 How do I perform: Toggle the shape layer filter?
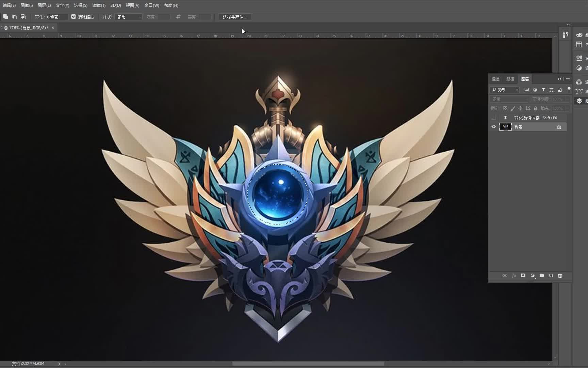point(552,90)
